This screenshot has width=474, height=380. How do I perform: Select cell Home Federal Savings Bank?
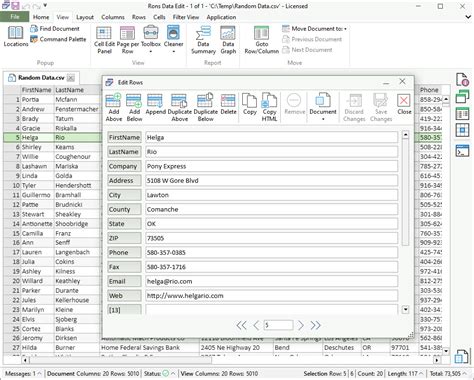[150, 347]
